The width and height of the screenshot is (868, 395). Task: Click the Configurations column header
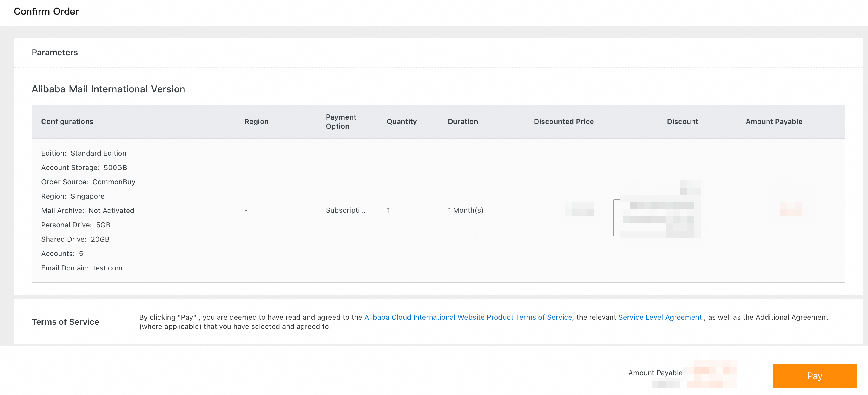67,121
